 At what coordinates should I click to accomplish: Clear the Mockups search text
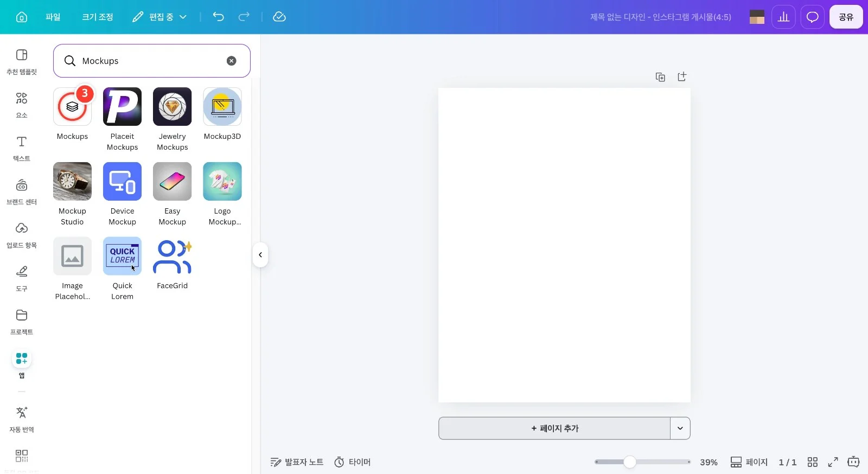(232, 61)
